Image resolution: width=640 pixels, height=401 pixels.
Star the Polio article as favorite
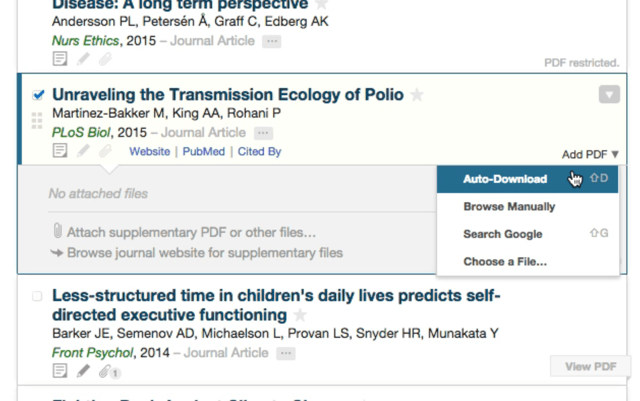coord(417,95)
